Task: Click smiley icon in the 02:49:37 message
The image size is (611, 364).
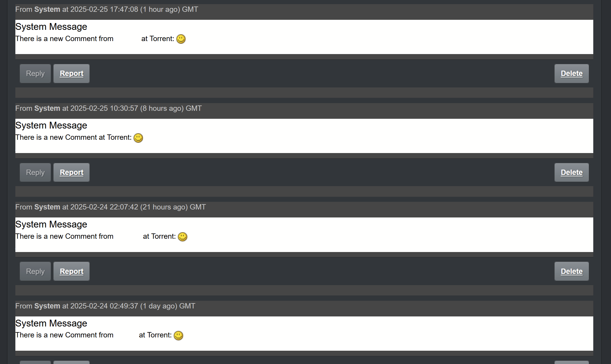Action: click(178, 336)
